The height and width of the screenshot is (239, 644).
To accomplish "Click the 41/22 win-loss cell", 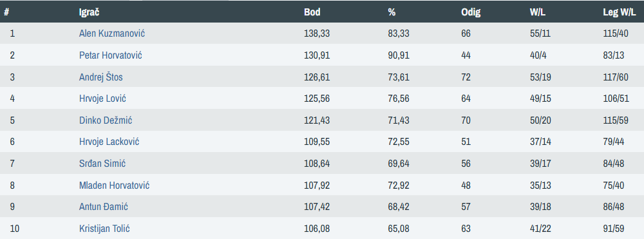I will pyautogui.click(x=540, y=228).
